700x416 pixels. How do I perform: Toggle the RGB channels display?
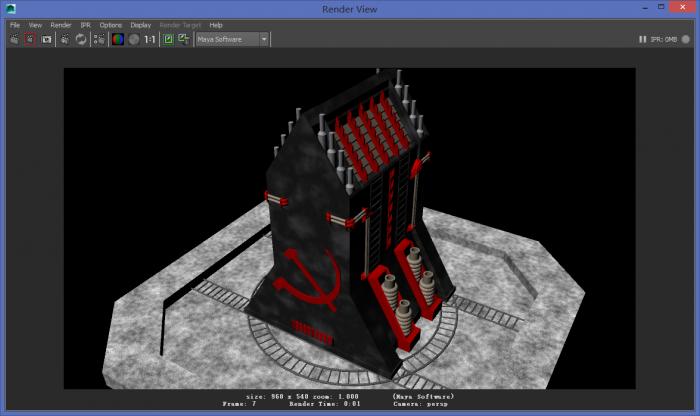[117, 39]
